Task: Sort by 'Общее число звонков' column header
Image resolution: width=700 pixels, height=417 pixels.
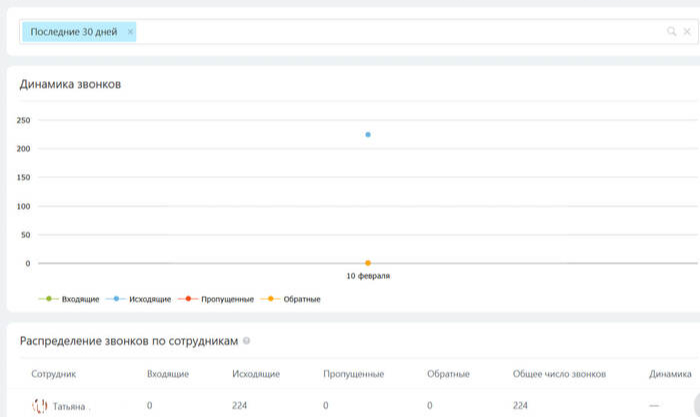Action: 559,374
